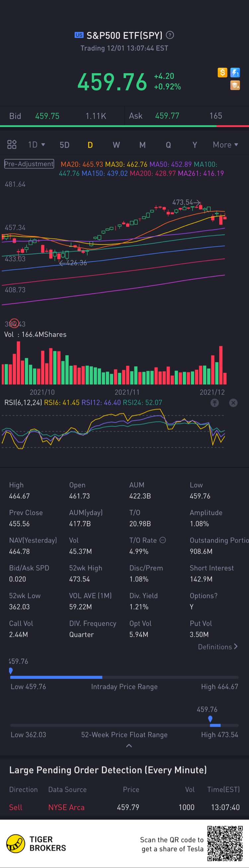Collapse the stats panel with up chevron
The height and width of the screenshot is (868, 249).
point(128,746)
